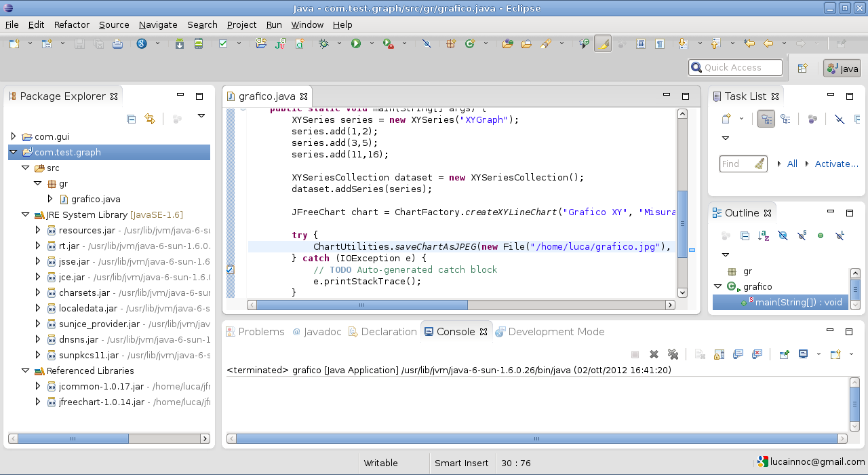Screen dimensions: 868x475
Task: Click the Activate link in Task List
Action: pos(836,164)
